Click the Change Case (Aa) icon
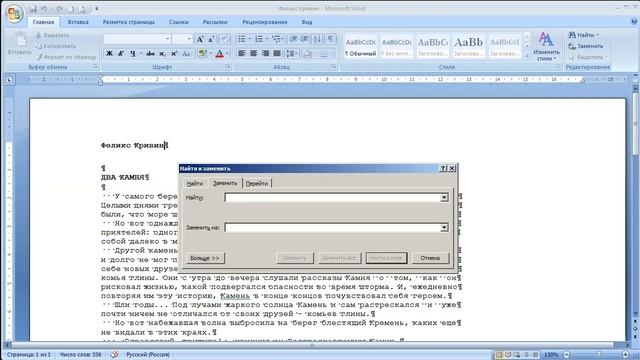This screenshot has width=640, height=360. (186, 53)
